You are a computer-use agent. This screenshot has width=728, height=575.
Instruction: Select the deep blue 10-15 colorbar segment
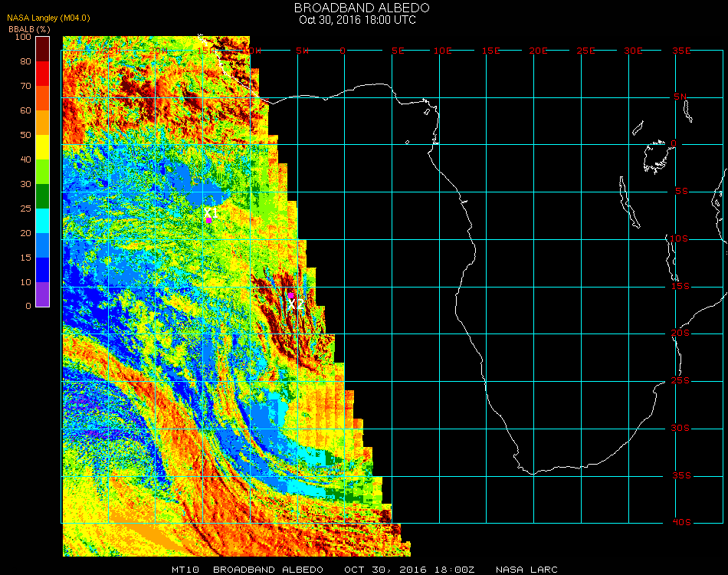42,270
